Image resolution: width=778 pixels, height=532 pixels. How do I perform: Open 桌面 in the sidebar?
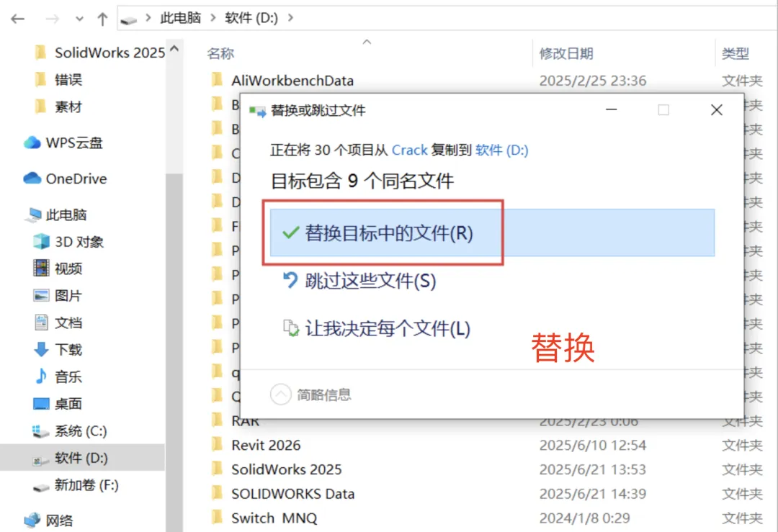[58, 404]
